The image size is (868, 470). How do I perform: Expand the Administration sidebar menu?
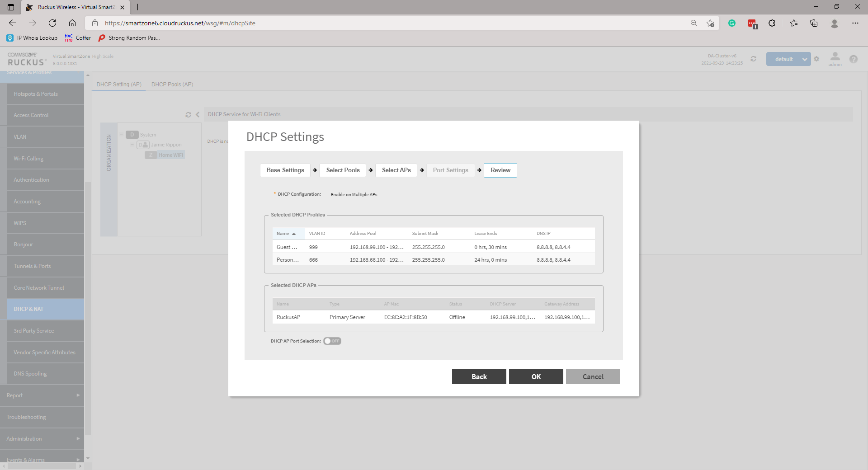[x=42, y=439]
